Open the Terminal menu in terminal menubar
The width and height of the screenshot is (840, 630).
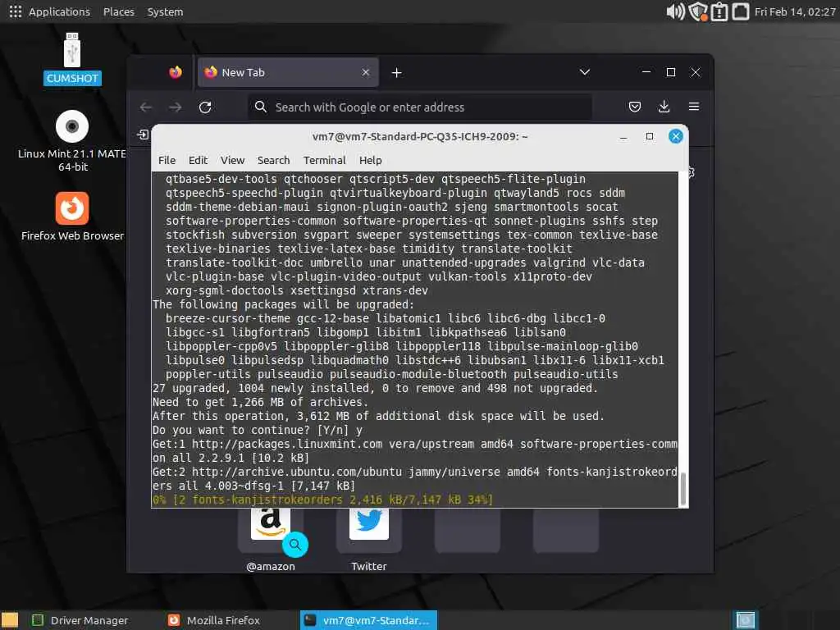[x=324, y=160]
